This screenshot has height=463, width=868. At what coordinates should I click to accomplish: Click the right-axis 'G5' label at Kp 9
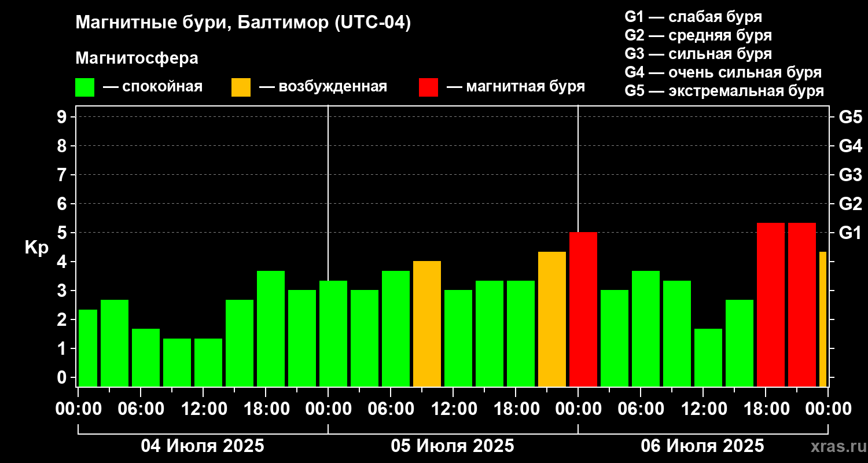(x=851, y=117)
